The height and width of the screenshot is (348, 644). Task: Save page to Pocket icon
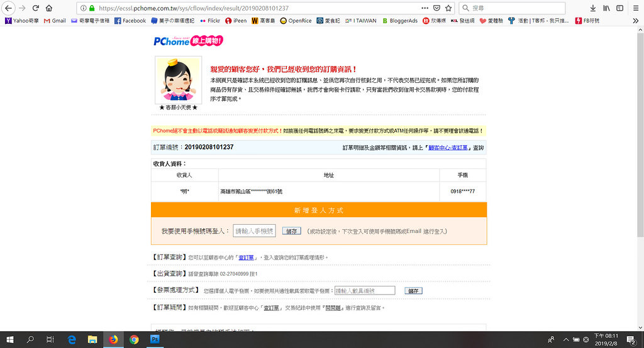pos(436,8)
